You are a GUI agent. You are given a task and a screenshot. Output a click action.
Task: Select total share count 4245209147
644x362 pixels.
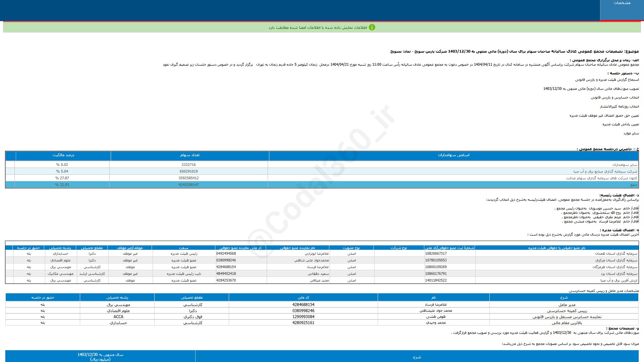189,185
